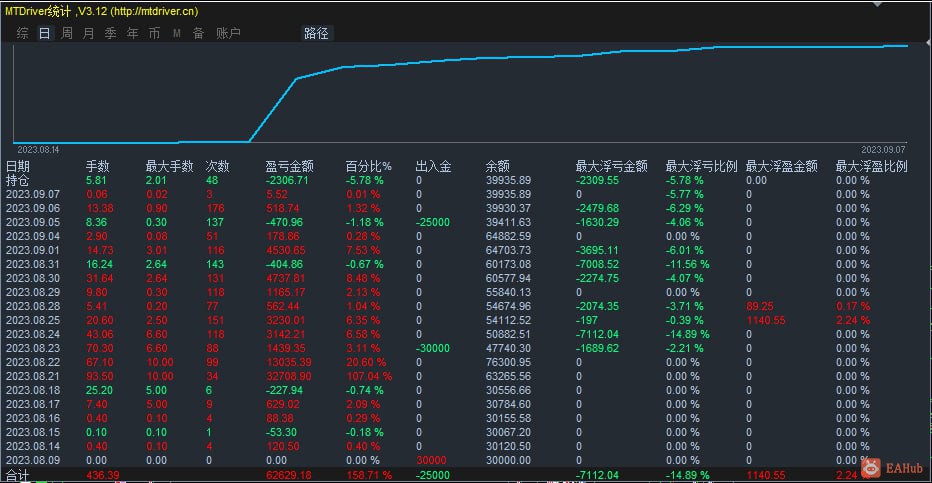
Task: Select the 年 yearly tab
Action: tap(133, 33)
